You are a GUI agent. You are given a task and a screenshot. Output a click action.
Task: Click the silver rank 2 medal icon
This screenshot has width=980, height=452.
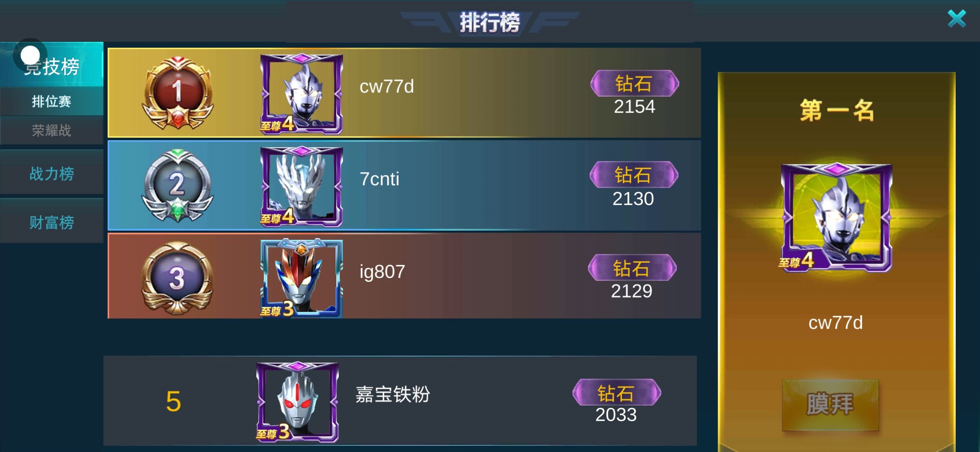(x=177, y=185)
